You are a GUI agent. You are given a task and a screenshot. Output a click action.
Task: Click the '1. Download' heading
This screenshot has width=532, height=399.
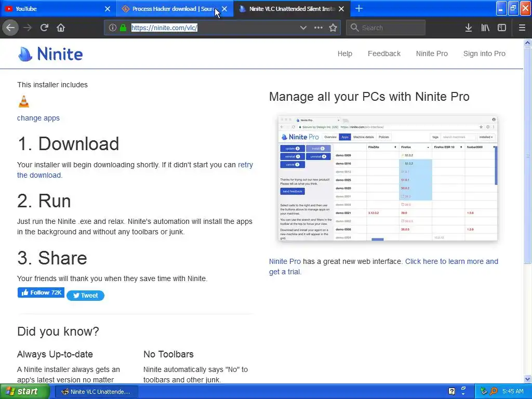coord(68,143)
